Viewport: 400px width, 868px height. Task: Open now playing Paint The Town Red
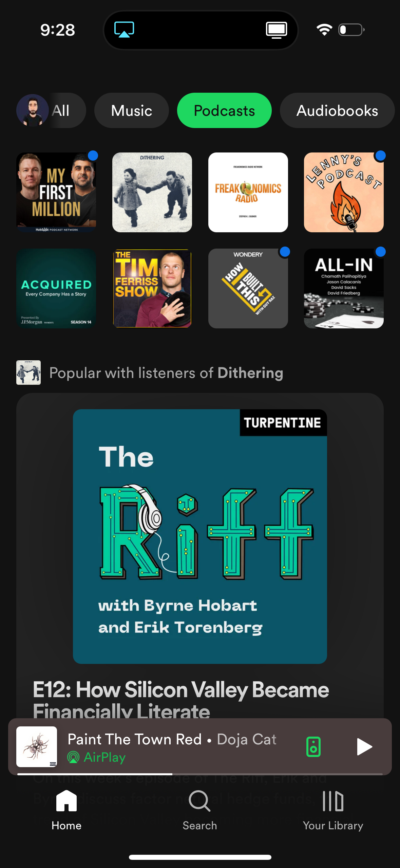(172, 739)
